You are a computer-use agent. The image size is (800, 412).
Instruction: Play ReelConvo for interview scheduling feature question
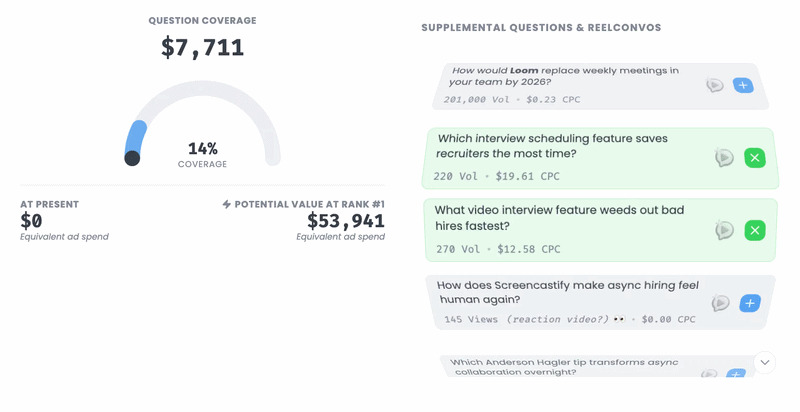click(x=724, y=157)
